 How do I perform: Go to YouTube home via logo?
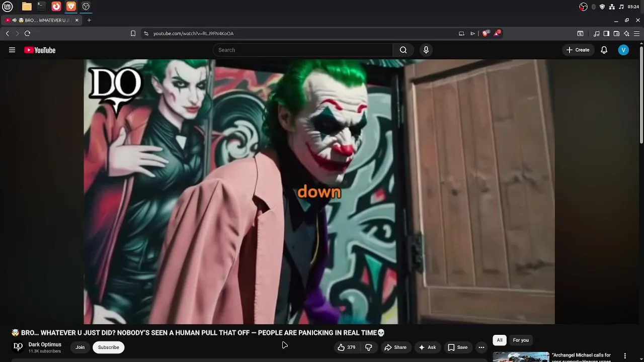pos(40,50)
